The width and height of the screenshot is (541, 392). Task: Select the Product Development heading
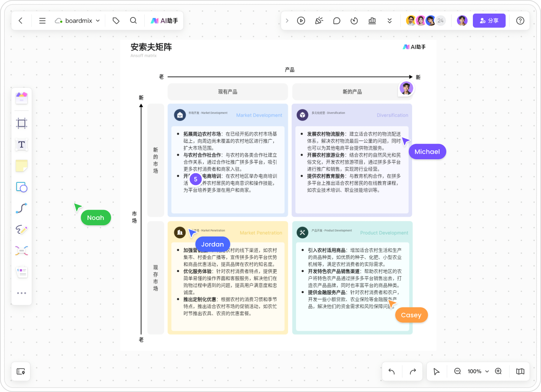[384, 233]
